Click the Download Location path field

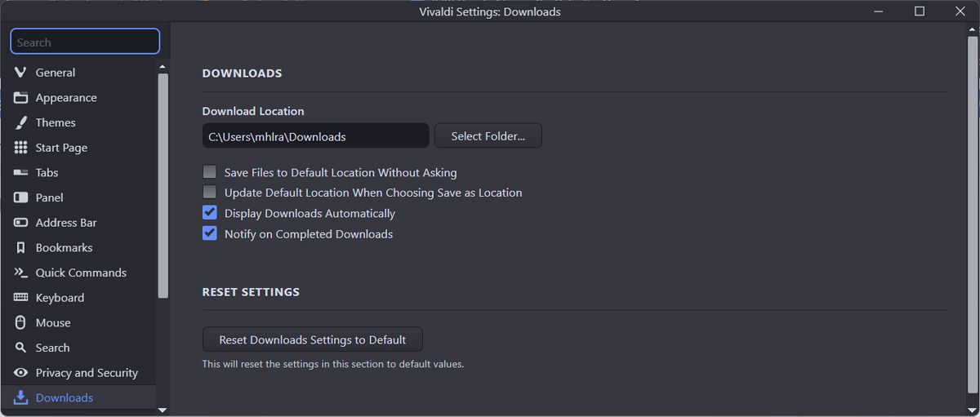(x=315, y=136)
